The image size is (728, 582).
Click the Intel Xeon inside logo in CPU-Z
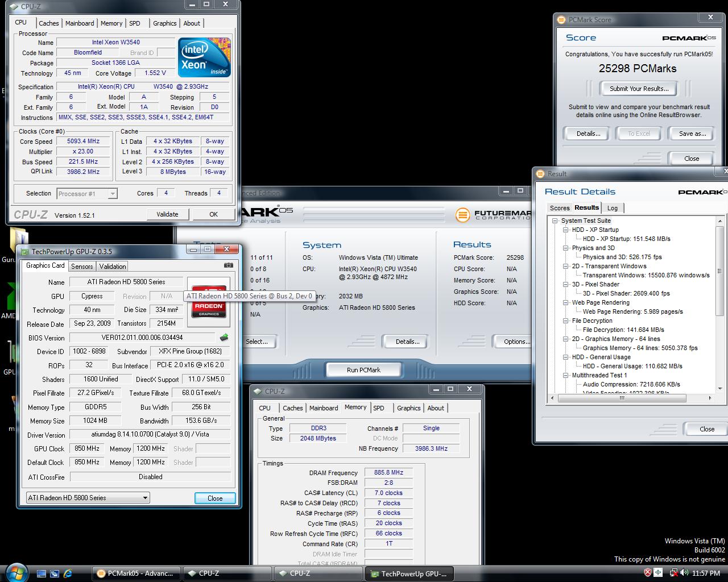(204, 57)
